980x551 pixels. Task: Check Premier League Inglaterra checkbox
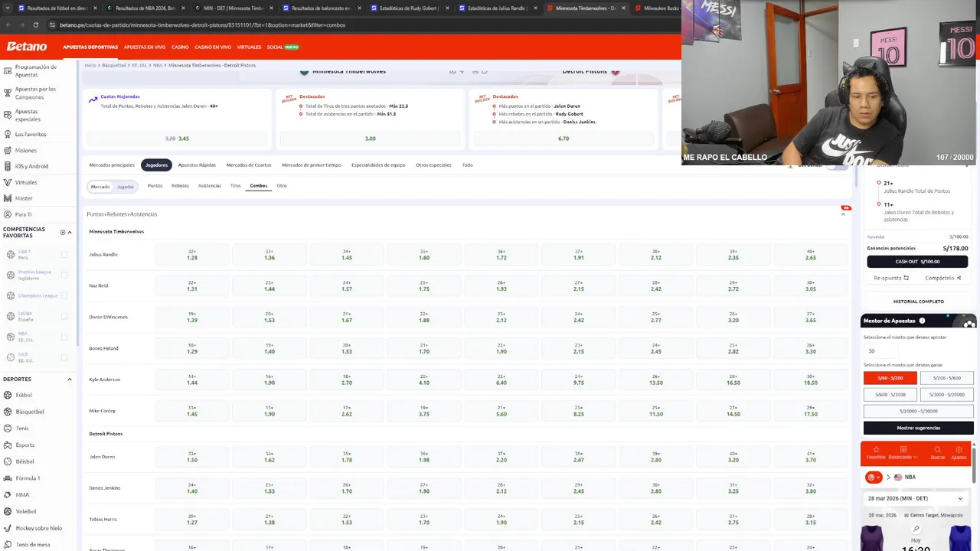(x=64, y=275)
